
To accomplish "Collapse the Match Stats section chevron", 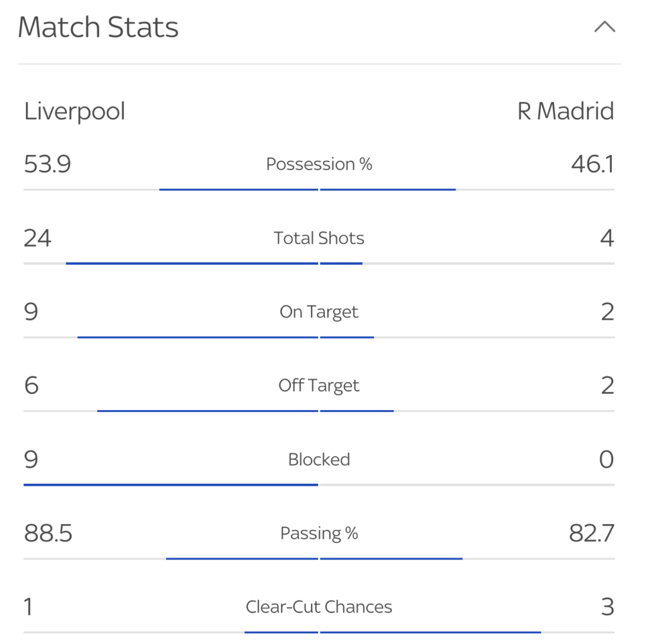I will tap(604, 27).
